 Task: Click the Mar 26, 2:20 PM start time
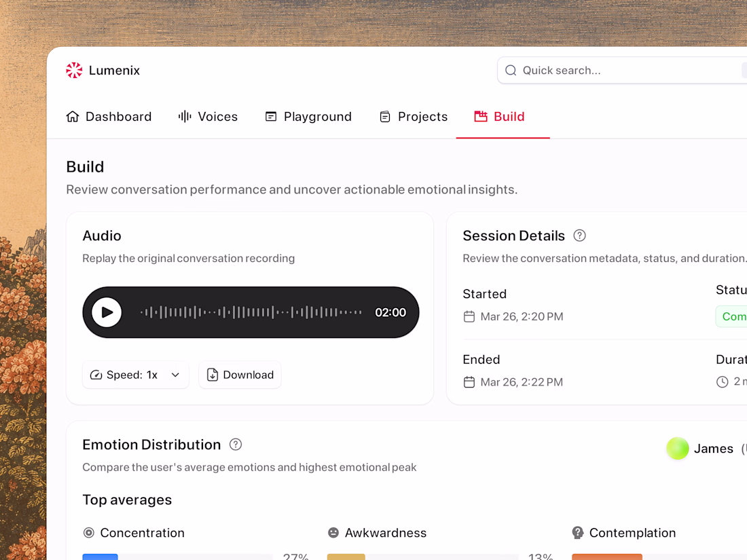pos(522,317)
